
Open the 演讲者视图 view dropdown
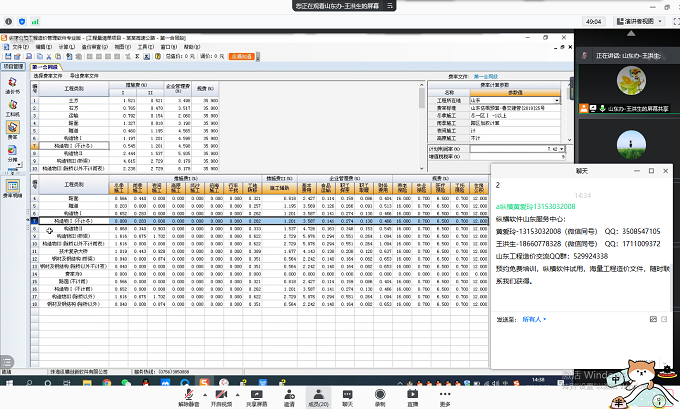click(x=639, y=21)
